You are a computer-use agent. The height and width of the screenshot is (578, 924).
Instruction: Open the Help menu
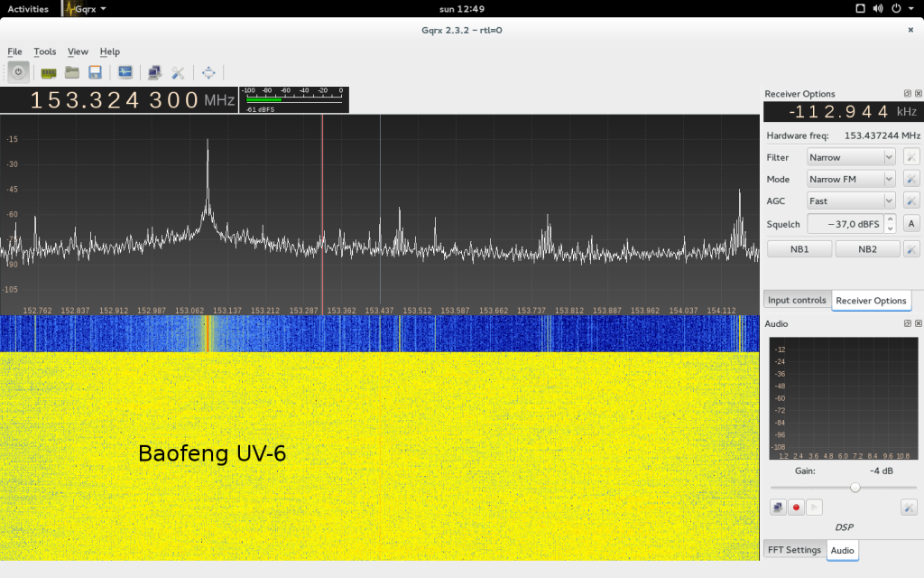pyautogui.click(x=109, y=51)
